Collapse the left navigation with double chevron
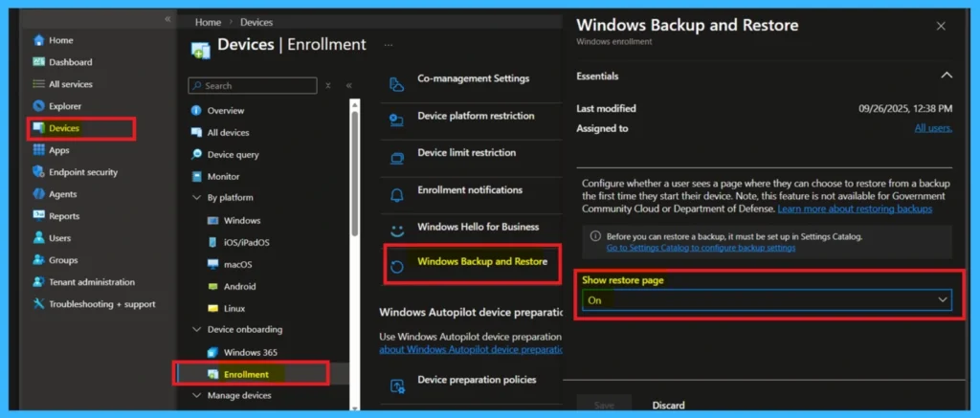This screenshot has width=980, height=418. click(167, 19)
